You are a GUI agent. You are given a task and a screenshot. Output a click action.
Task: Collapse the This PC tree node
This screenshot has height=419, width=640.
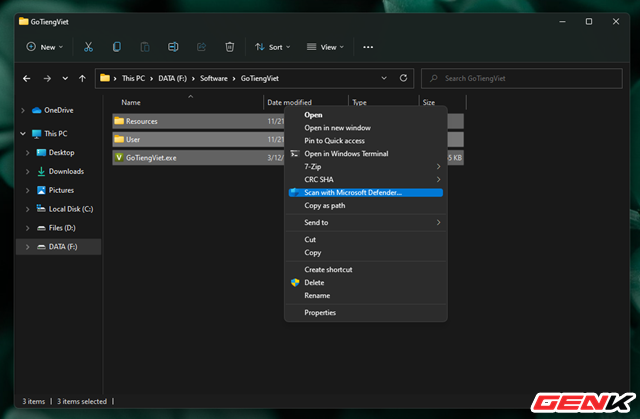coord(23,133)
